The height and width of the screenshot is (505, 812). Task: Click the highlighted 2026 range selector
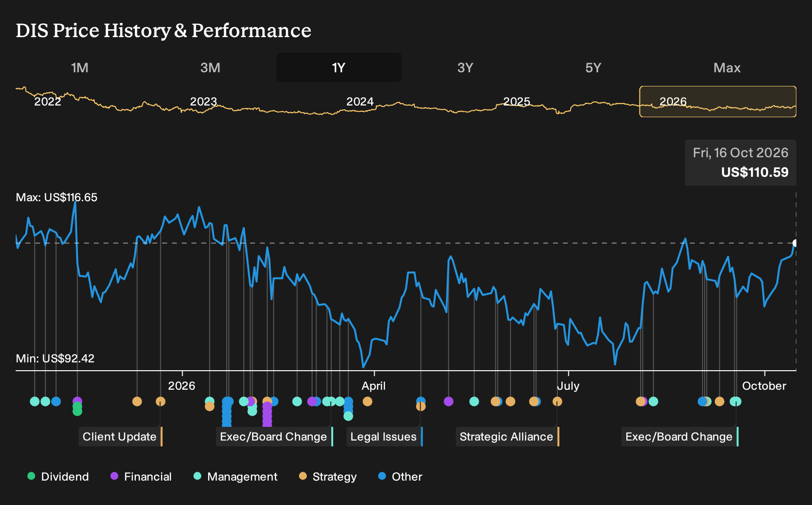pos(718,102)
